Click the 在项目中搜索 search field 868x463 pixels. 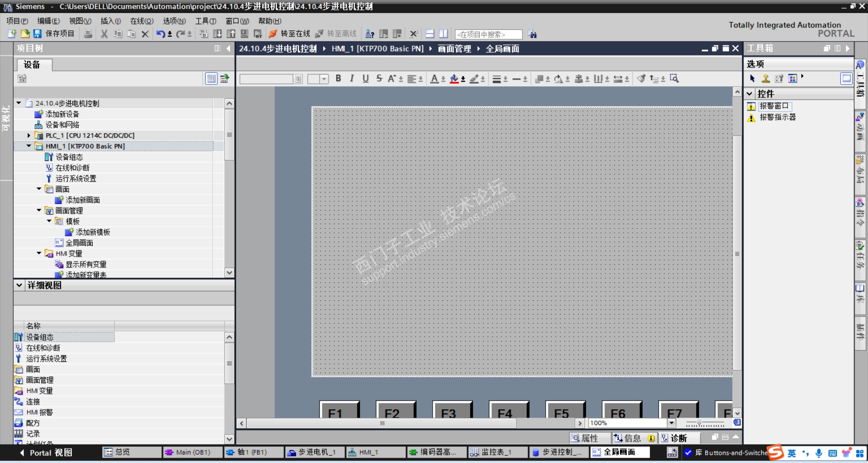pyautogui.click(x=488, y=34)
